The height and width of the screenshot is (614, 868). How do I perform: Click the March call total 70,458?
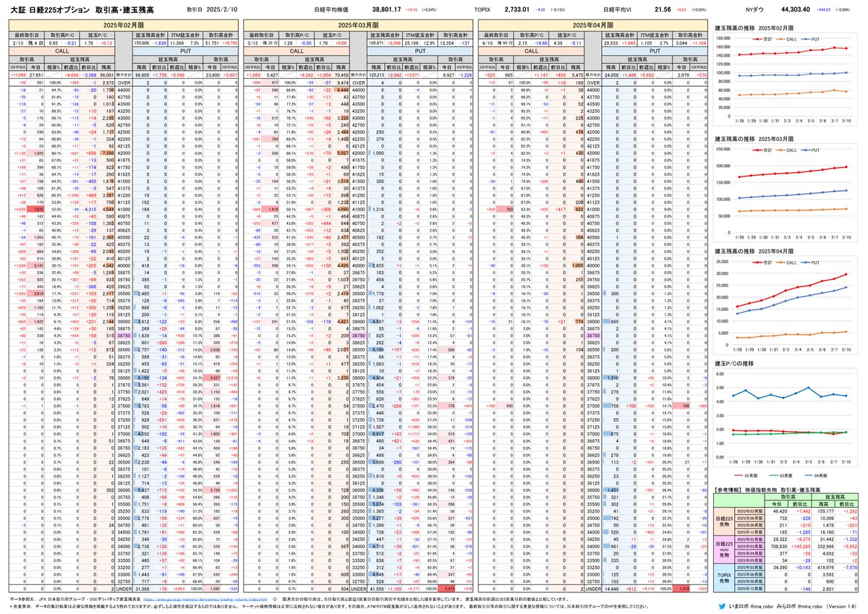[341, 74]
